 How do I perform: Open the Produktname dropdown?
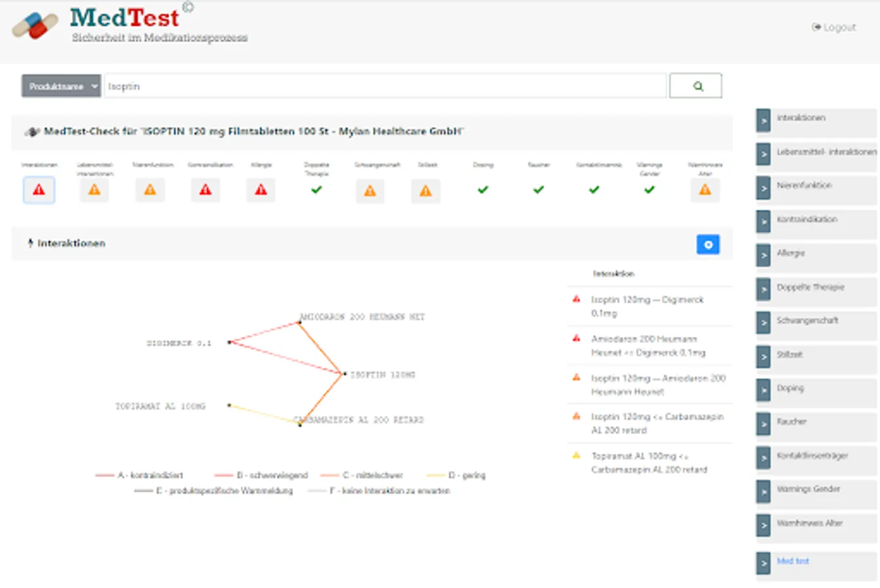coord(61,86)
